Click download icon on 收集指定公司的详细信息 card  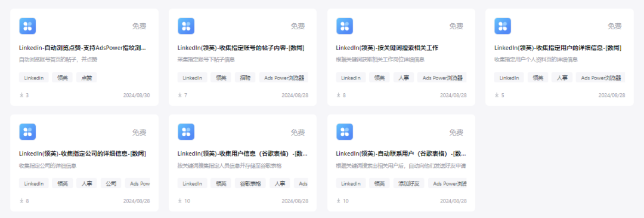click(21, 201)
